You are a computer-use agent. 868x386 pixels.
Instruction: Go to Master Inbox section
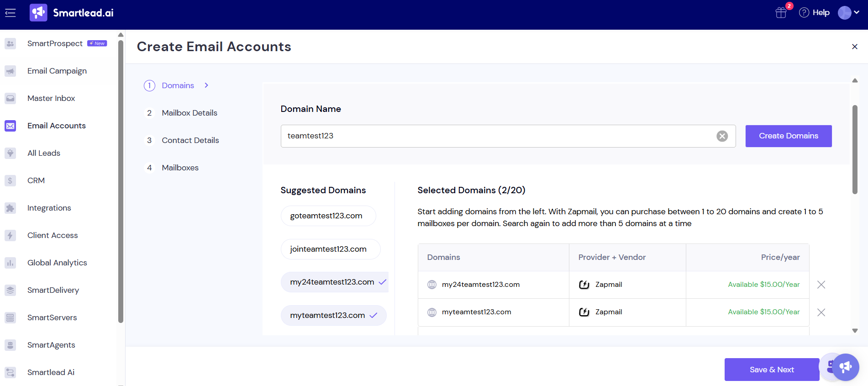click(51, 98)
